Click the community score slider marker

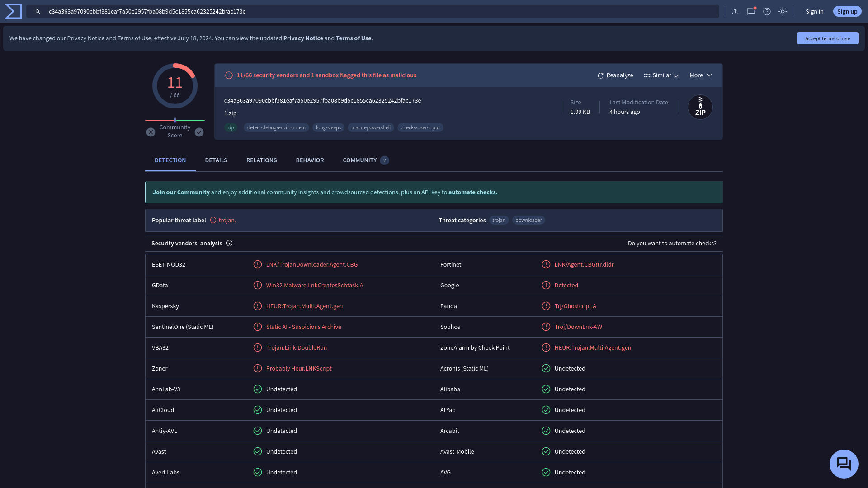point(175,120)
